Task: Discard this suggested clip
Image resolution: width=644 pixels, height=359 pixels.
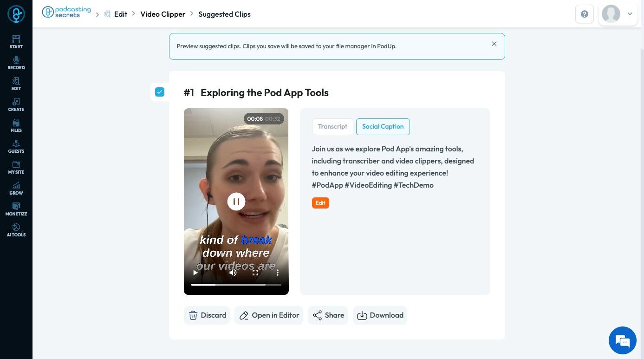Action: tap(207, 315)
